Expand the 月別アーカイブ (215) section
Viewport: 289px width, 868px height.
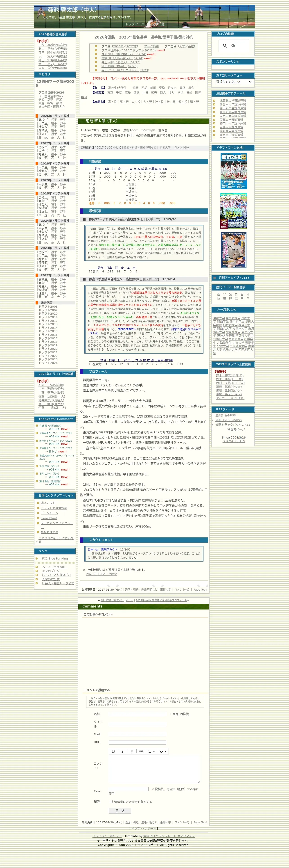(233, 278)
